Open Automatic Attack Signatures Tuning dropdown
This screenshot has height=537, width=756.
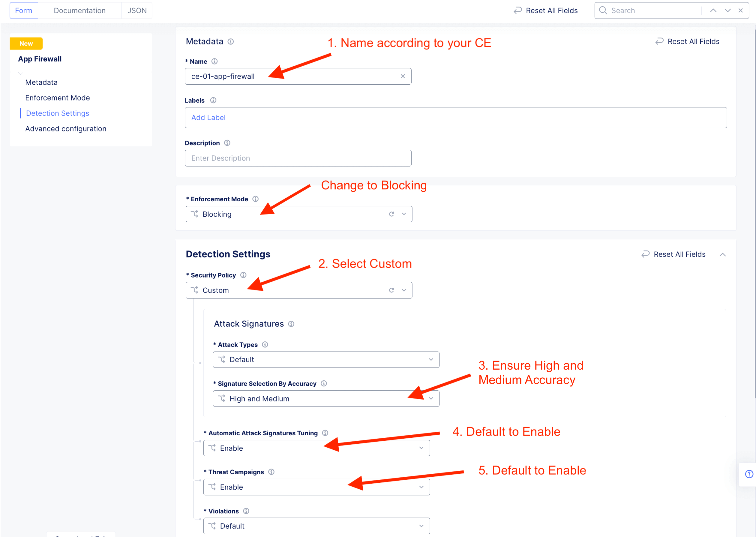point(421,448)
